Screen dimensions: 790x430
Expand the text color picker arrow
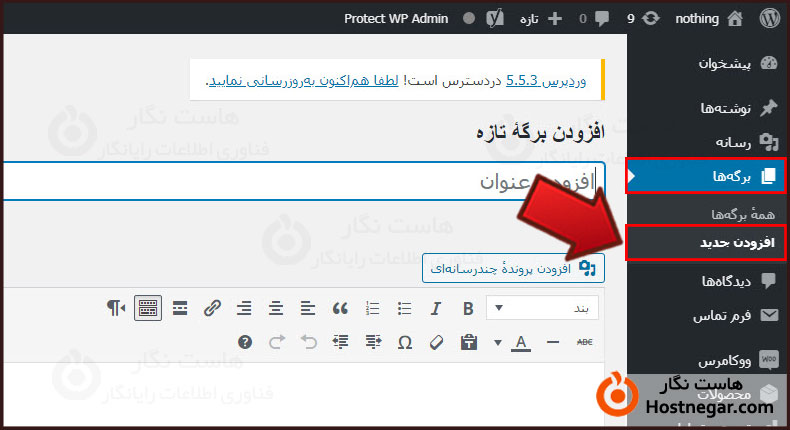click(498, 342)
